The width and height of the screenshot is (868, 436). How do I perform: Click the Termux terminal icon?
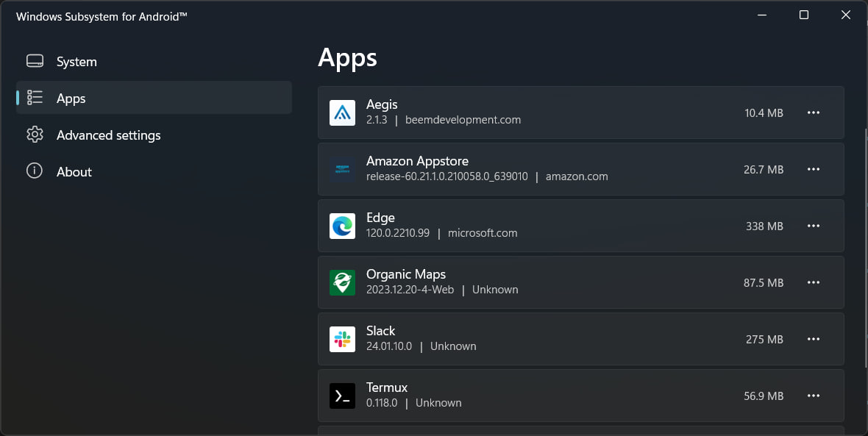342,396
